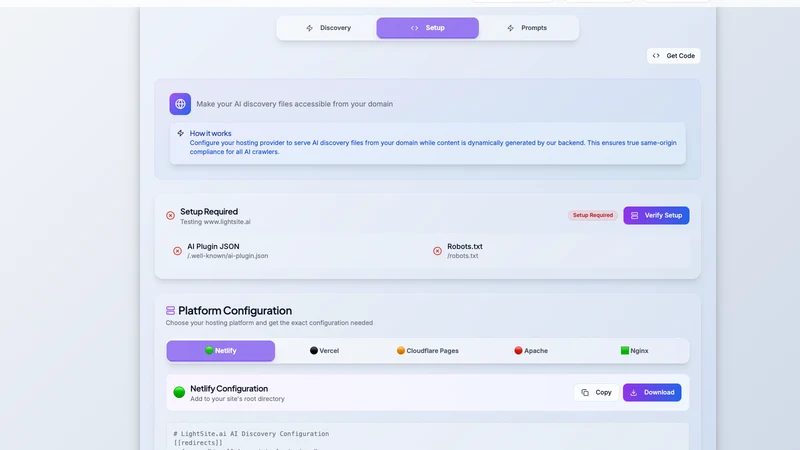Download the Netlify configuration file
The height and width of the screenshot is (450, 800).
[x=652, y=392]
